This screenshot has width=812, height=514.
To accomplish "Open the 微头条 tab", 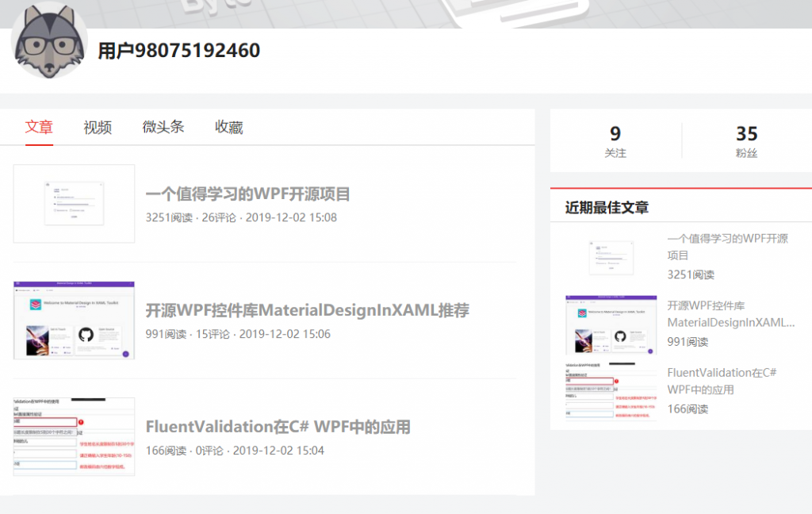I will point(163,127).
